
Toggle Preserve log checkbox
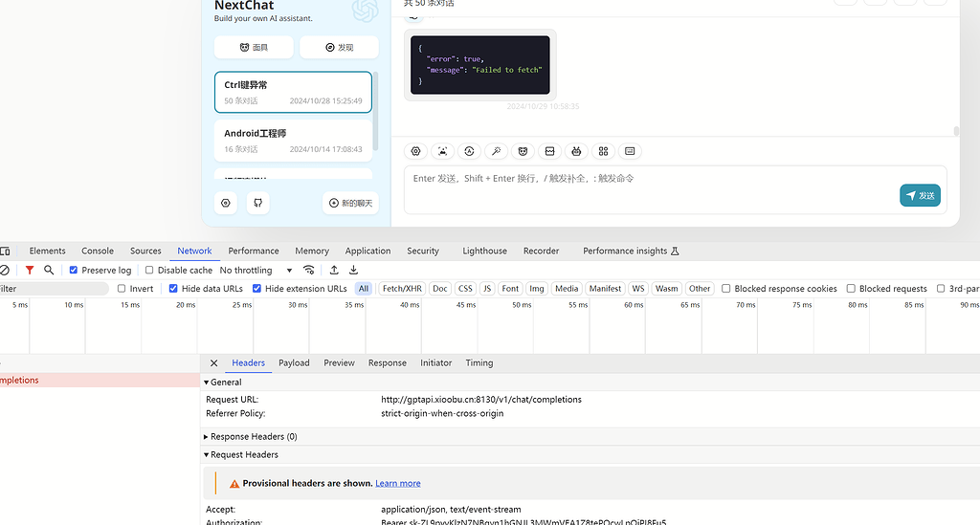point(74,271)
